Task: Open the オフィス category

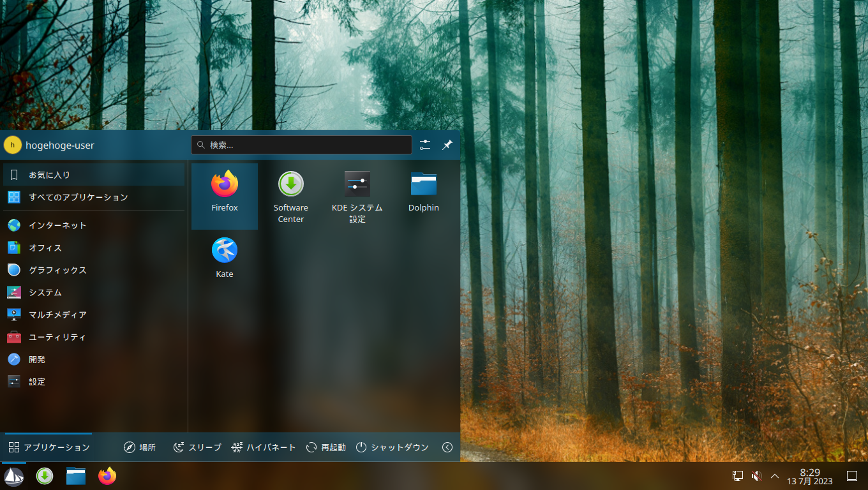Action: point(94,248)
